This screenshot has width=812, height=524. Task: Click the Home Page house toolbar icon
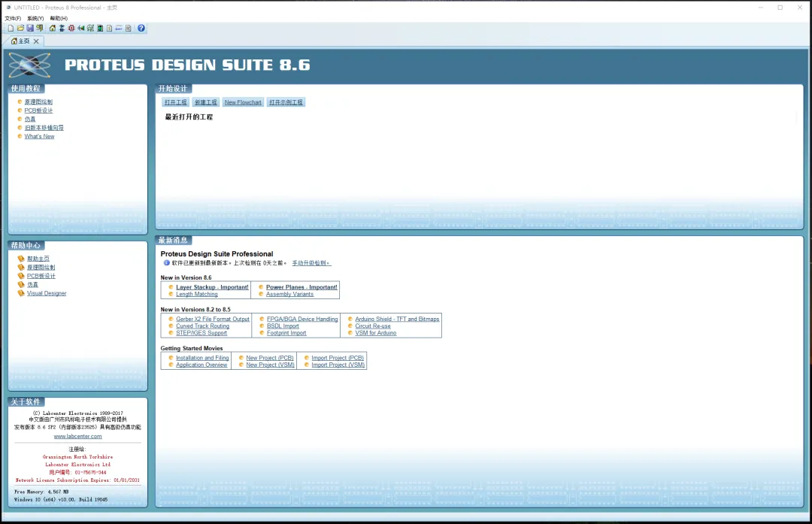pyautogui.click(x=53, y=28)
